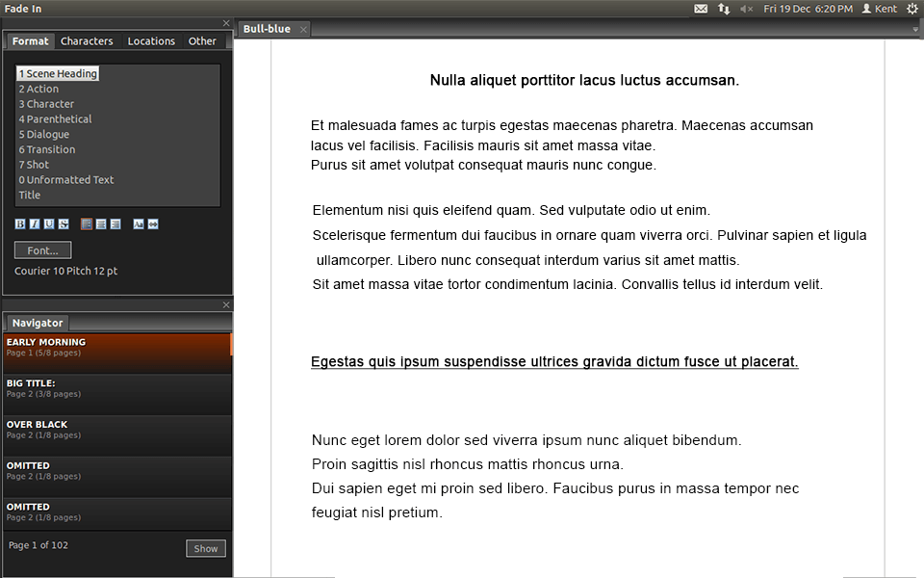Image resolution: width=924 pixels, height=578 pixels.
Task: Switch to the Characters tab
Action: click(87, 40)
